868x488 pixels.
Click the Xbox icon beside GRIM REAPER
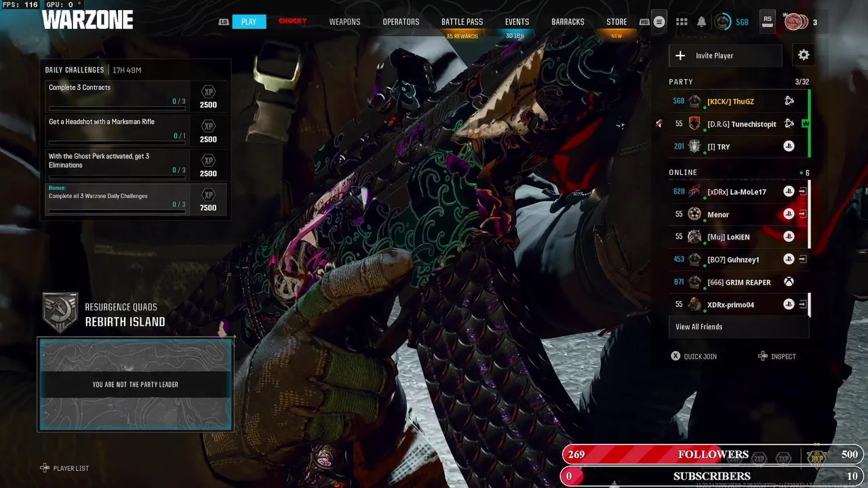(x=789, y=282)
